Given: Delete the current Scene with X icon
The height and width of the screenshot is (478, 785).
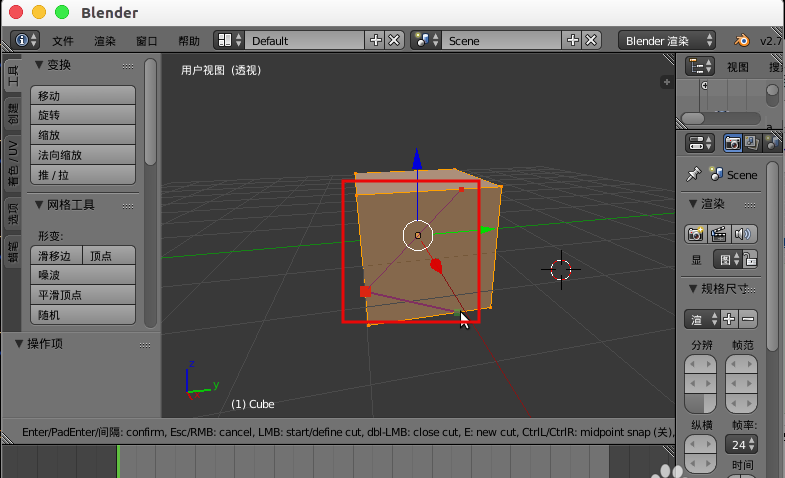Looking at the screenshot, I should point(591,40).
